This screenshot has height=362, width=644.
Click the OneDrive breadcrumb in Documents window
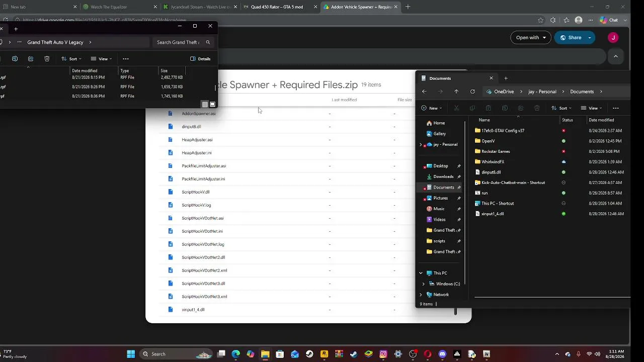(x=504, y=92)
